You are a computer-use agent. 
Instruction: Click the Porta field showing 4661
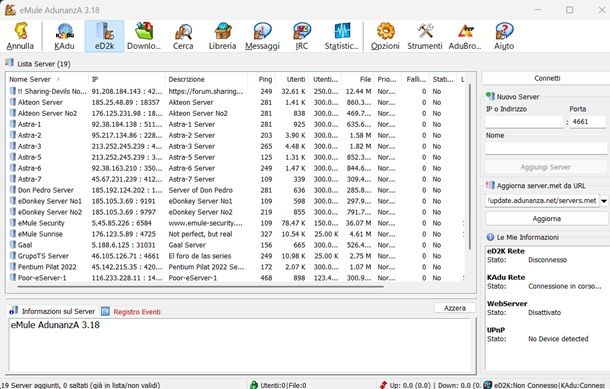[x=587, y=122]
